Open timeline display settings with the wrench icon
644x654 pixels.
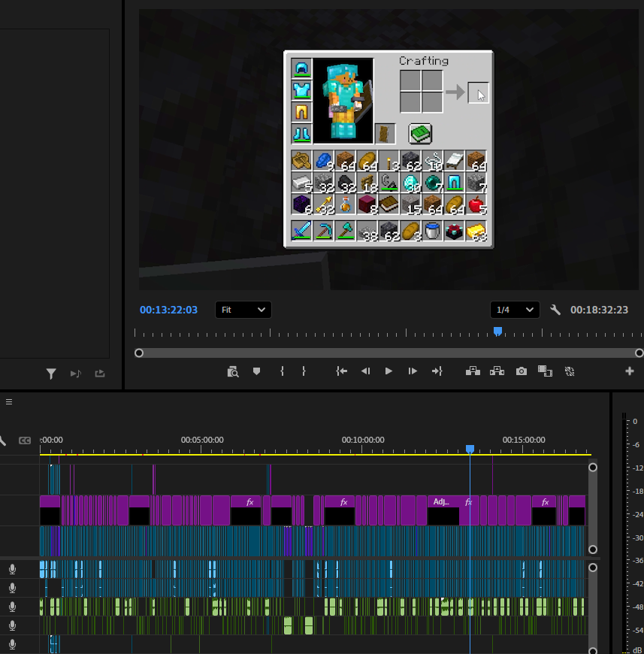click(x=2, y=441)
